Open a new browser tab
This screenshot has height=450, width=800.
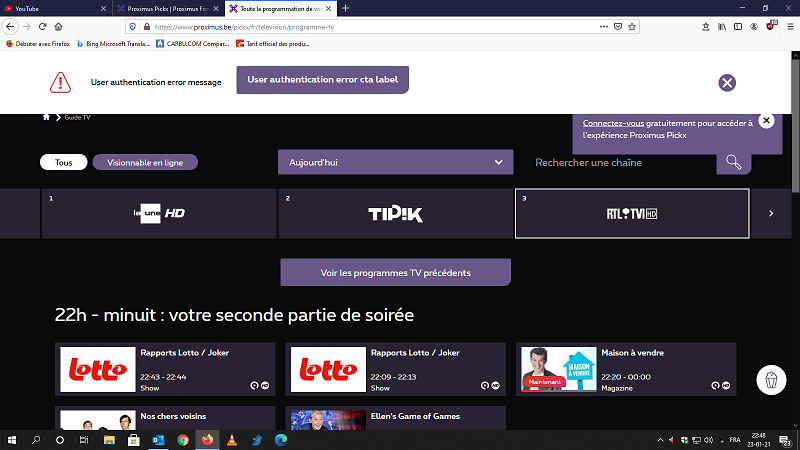coord(345,8)
